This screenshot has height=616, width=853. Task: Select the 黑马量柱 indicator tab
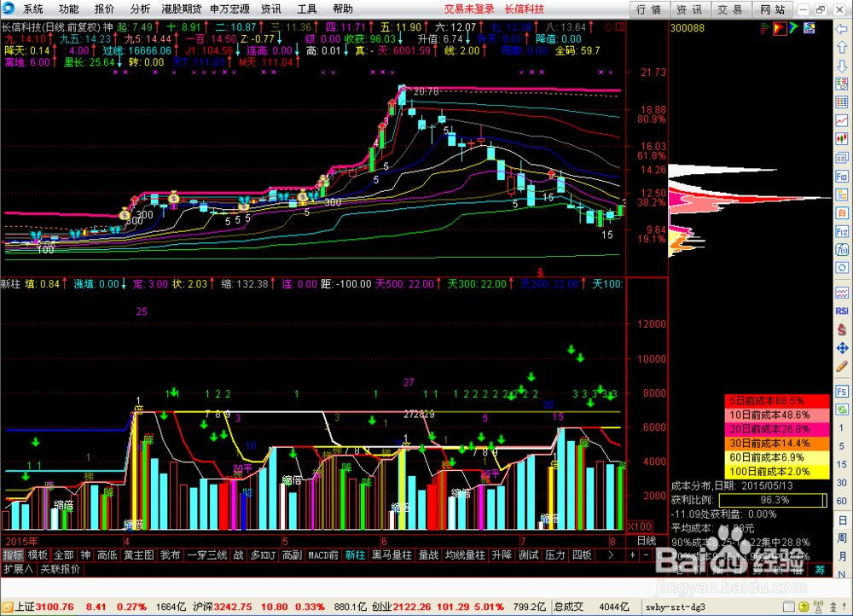coord(392,555)
